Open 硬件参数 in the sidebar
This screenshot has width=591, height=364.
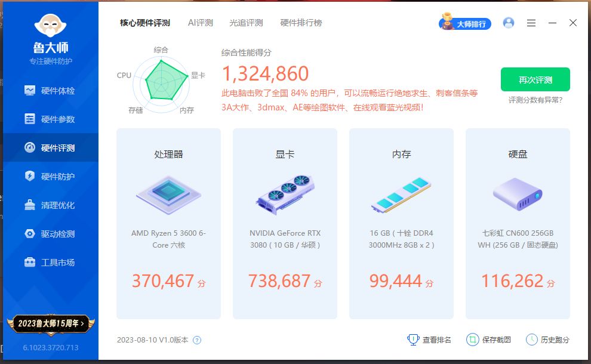[51, 119]
